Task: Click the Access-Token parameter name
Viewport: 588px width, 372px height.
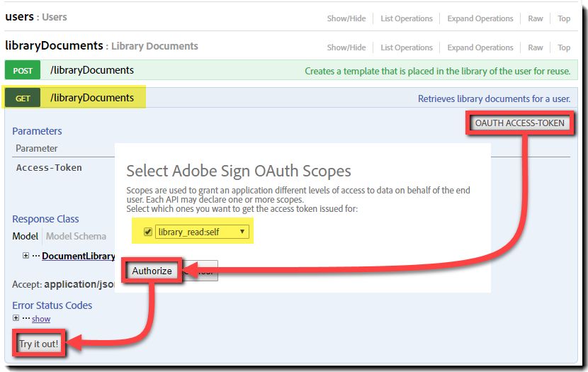Action: coord(49,168)
